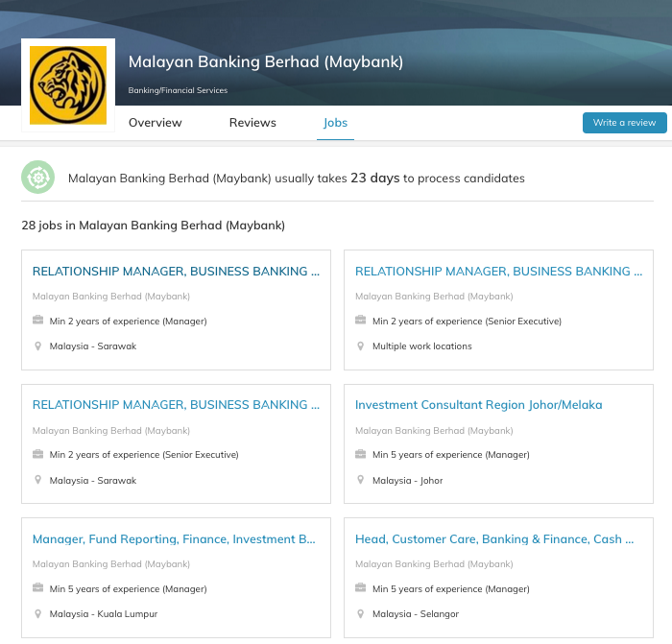The height and width of the screenshot is (644, 672).
Task: Click Min 5 years experience in Selangor card
Action: pyautogui.click(x=451, y=589)
